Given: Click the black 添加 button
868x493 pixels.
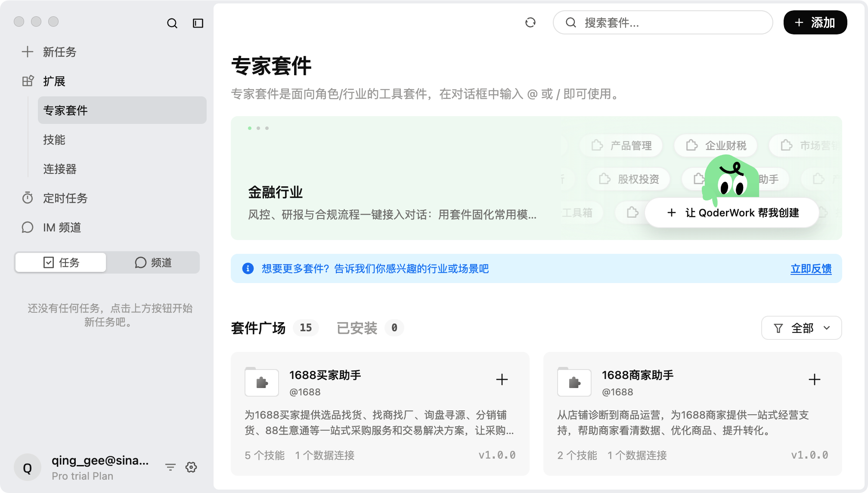Looking at the screenshot, I should click(x=815, y=22).
